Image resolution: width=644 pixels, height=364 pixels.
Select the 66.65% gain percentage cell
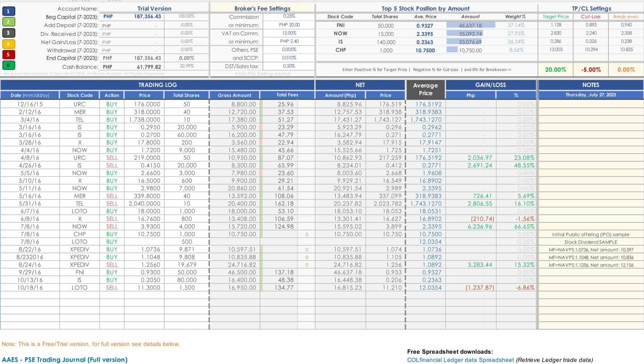click(x=516, y=226)
